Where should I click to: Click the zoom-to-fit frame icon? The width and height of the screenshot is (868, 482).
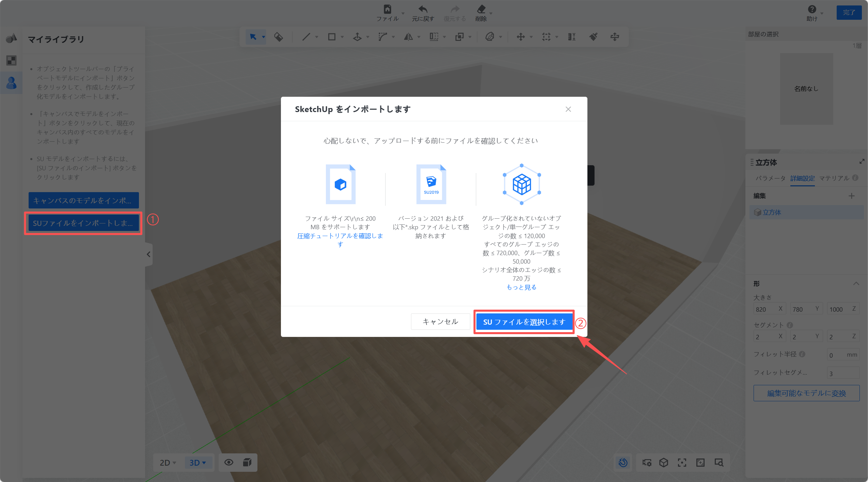pos(700,463)
